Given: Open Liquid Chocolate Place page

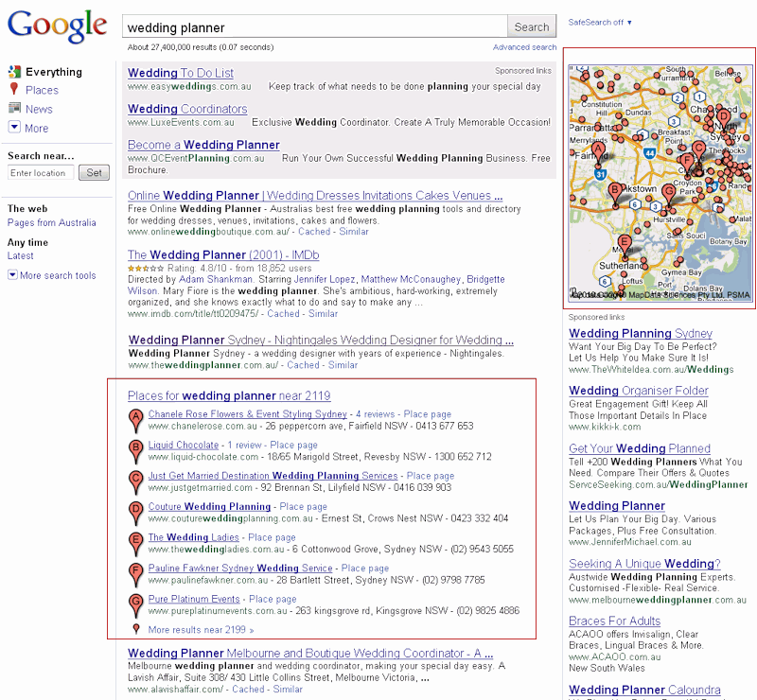Looking at the screenshot, I should pyautogui.click(x=293, y=445).
